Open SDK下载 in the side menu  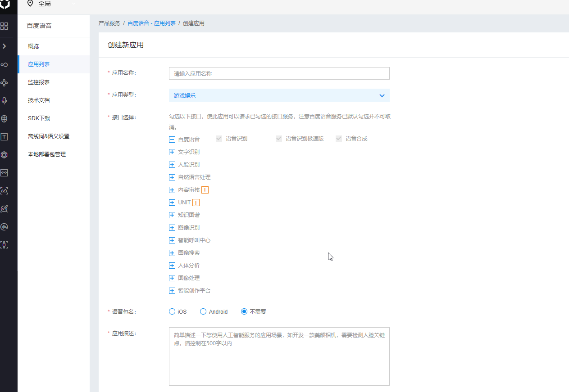click(x=54, y=118)
